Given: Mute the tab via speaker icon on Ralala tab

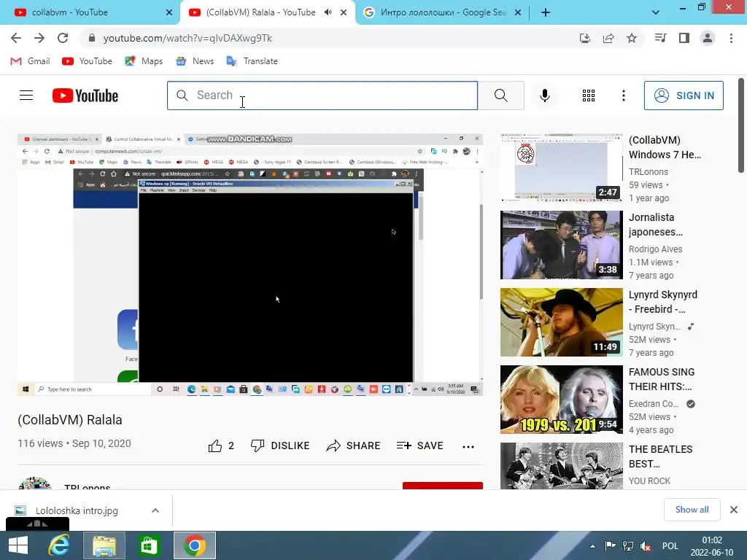Looking at the screenshot, I should click(x=328, y=12).
